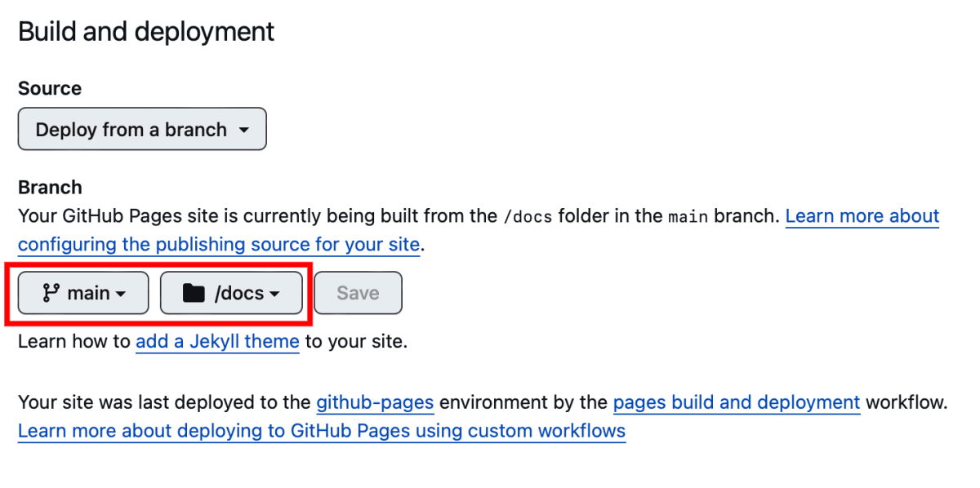Viewport: 980px width, 488px height.
Task: Visit the github-pages environment link
Action: pyautogui.click(x=375, y=402)
